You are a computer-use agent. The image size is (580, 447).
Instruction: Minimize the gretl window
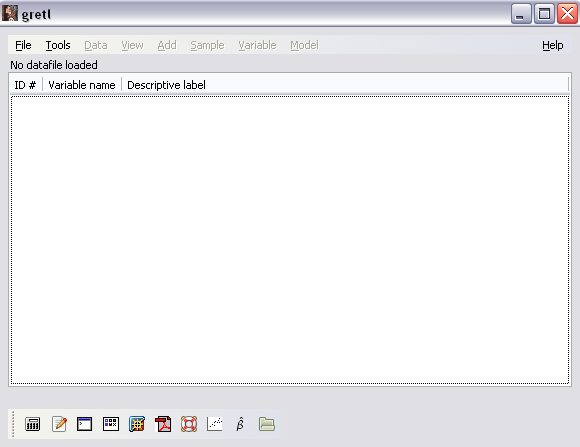521,14
